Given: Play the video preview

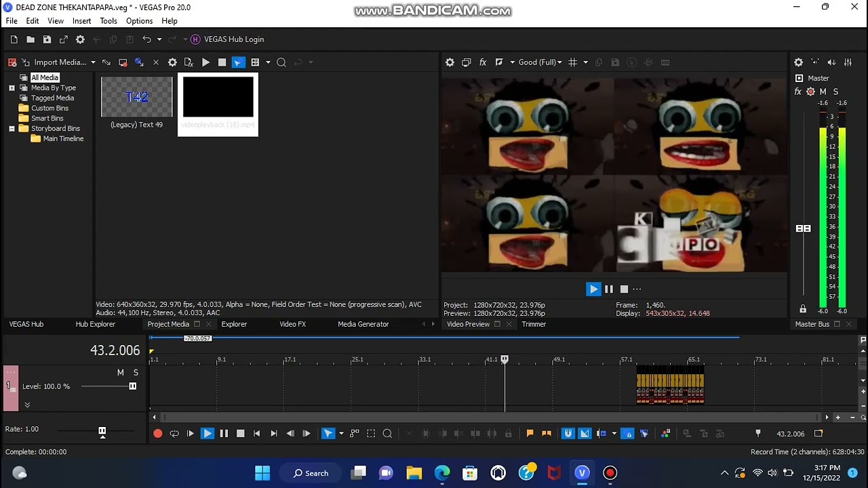Looking at the screenshot, I should click(x=593, y=289).
